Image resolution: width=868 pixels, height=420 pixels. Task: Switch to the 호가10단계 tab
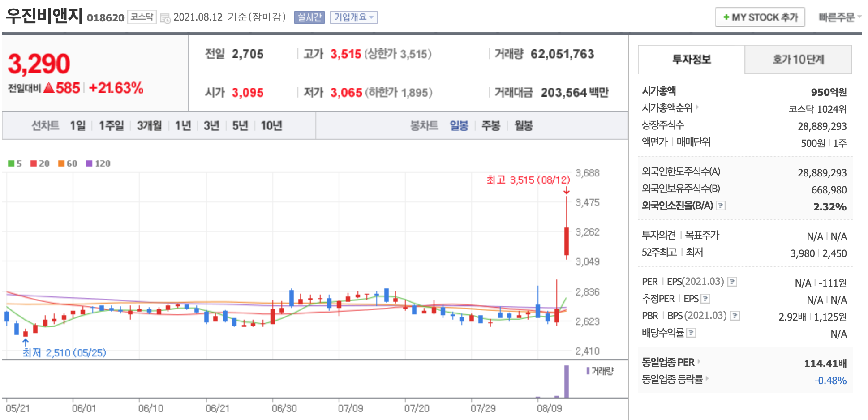click(x=798, y=60)
